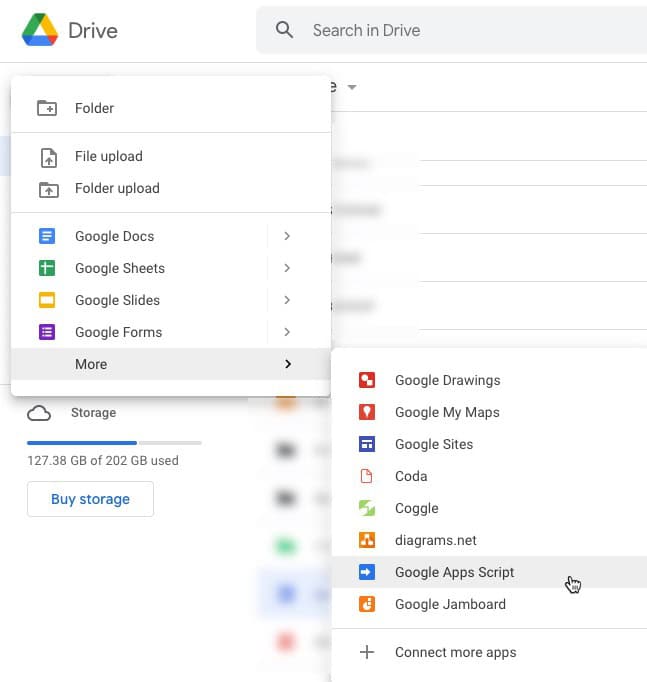The height and width of the screenshot is (682, 647).
Task: Click the diagrams.net icon
Action: [x=367, y=540]
